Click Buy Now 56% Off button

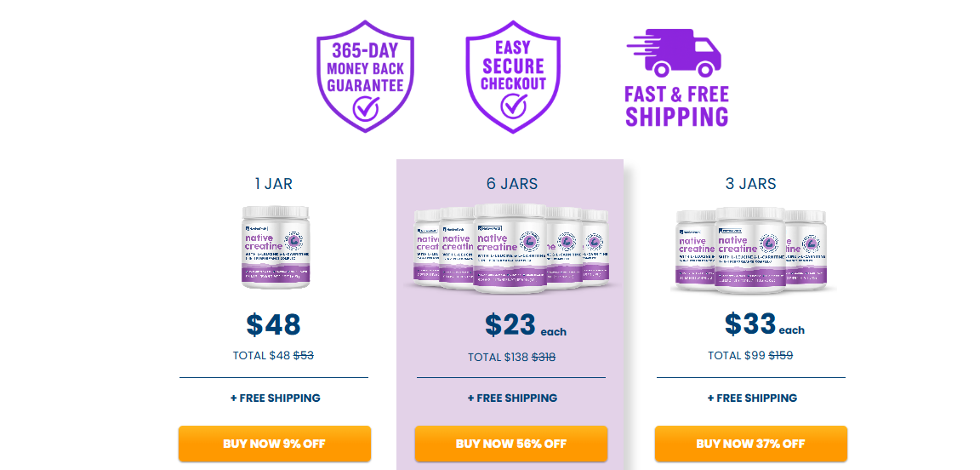coord(511,444)
